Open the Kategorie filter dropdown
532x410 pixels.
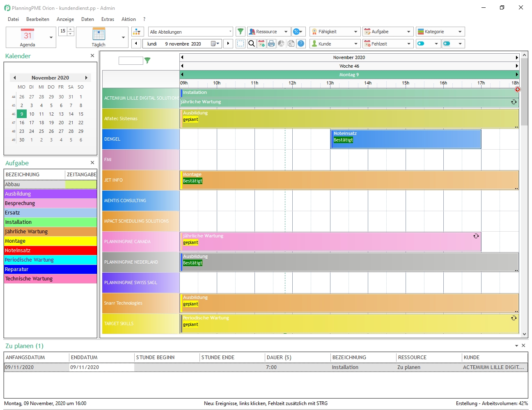click(x=460, y=32)
